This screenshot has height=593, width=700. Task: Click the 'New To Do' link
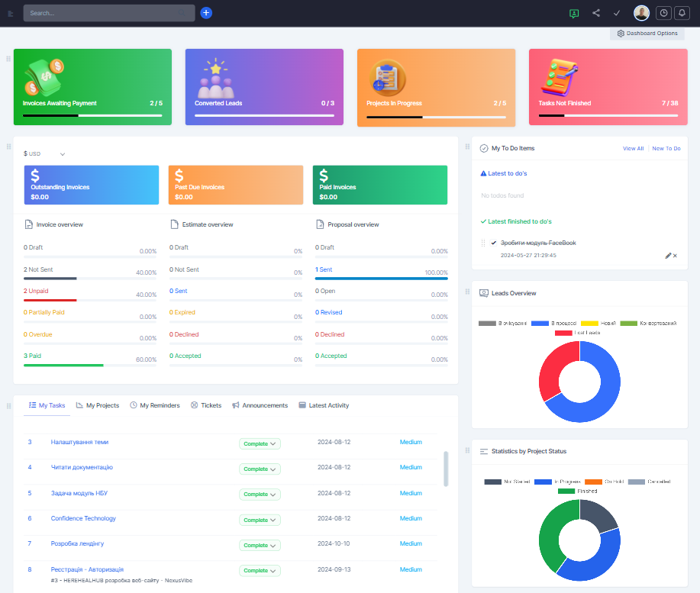click(666, 149)
